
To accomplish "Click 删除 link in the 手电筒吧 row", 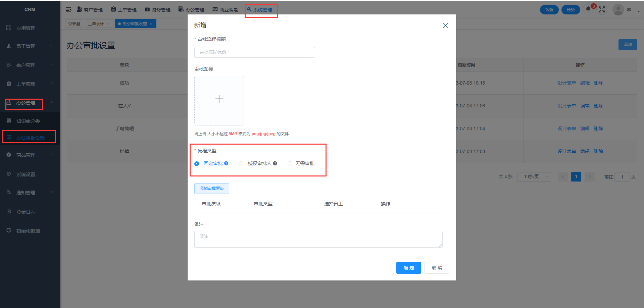I will click(598, 129).
